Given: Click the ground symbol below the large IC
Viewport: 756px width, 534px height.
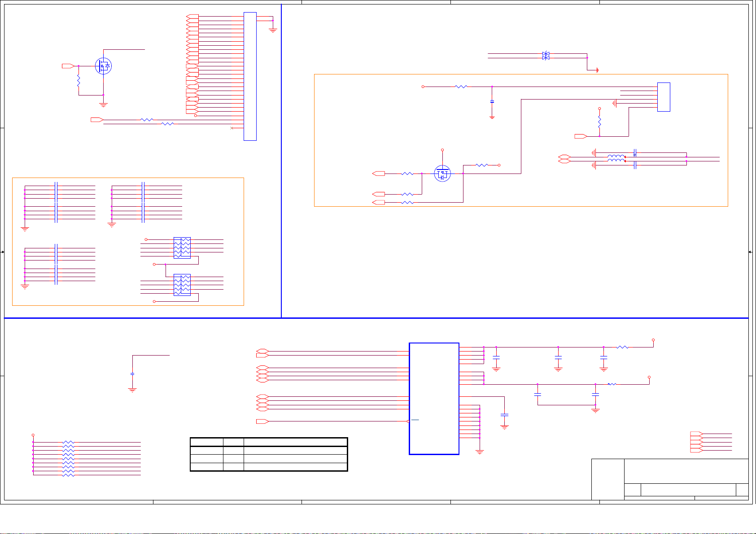Looking at the screenshot, I should [x=480, y=452].
